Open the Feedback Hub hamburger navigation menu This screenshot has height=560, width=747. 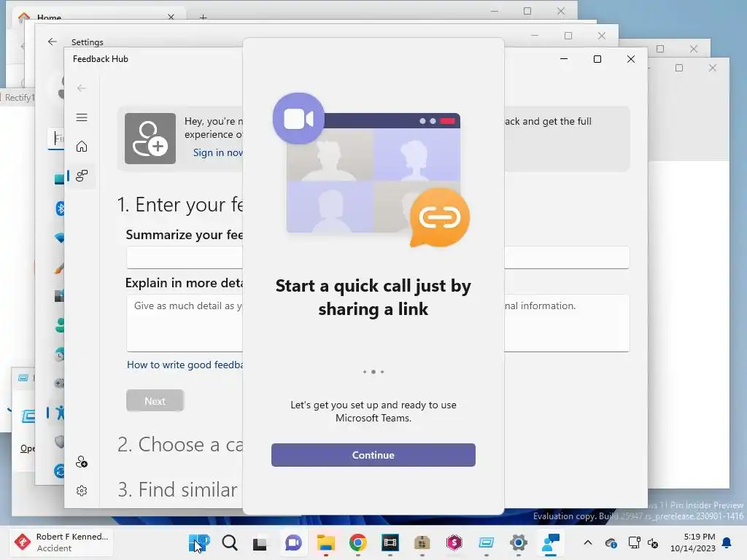(x=82, y=117)
